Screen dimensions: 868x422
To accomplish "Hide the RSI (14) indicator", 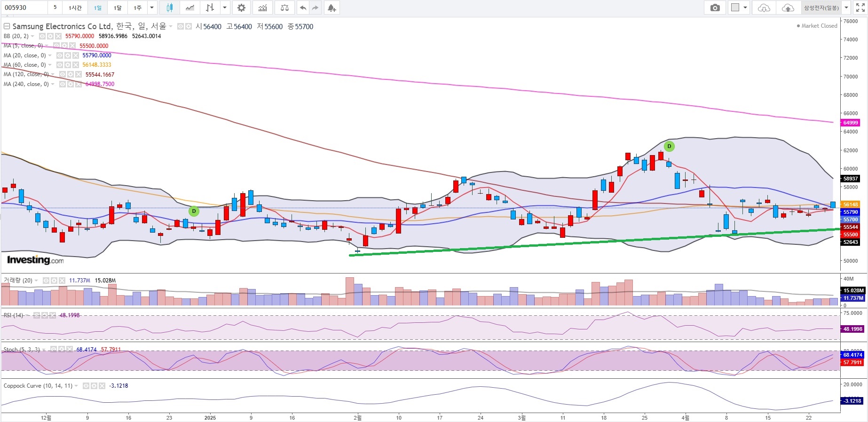I will 37,315.
